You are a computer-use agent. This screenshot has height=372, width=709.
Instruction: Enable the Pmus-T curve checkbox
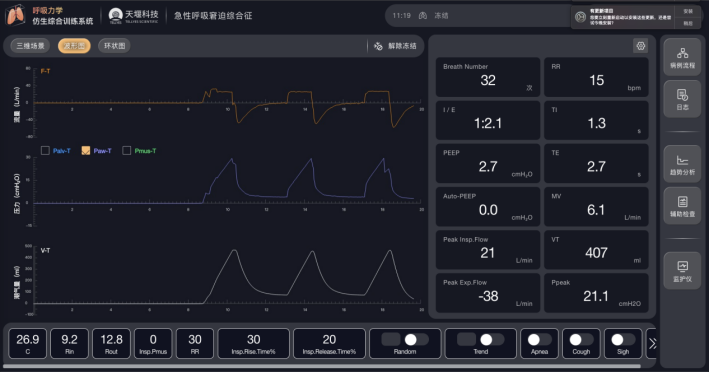(x=127, y=151)
